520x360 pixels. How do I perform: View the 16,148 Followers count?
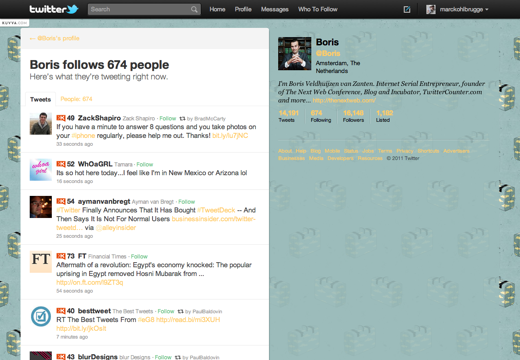pos(353,116)
